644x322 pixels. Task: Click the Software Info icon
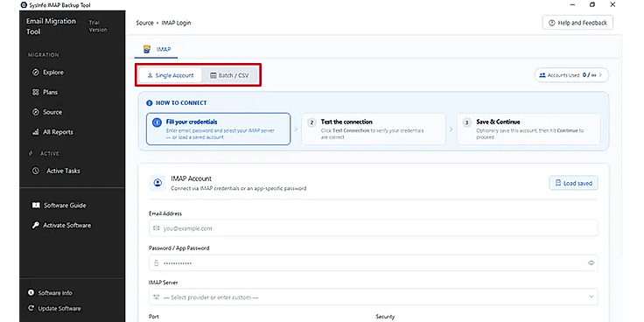pos(31,293)
